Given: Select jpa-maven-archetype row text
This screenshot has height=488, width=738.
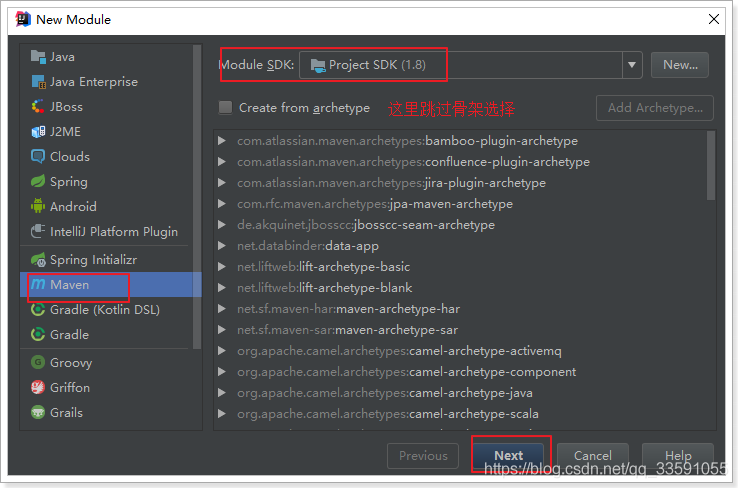Looking at the screenshot, I should pyautogui.click(x=375, y=204).
